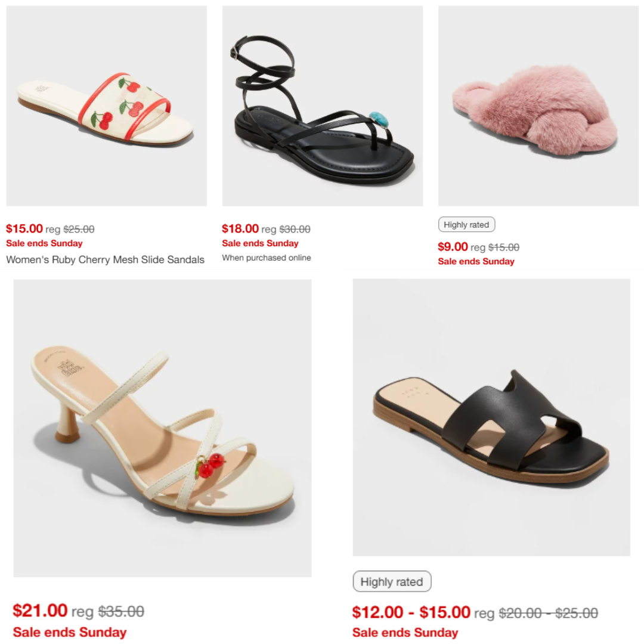
Task: Open the cream cherry-charm heeled sandal image
Action: click(x=162, y=428)
